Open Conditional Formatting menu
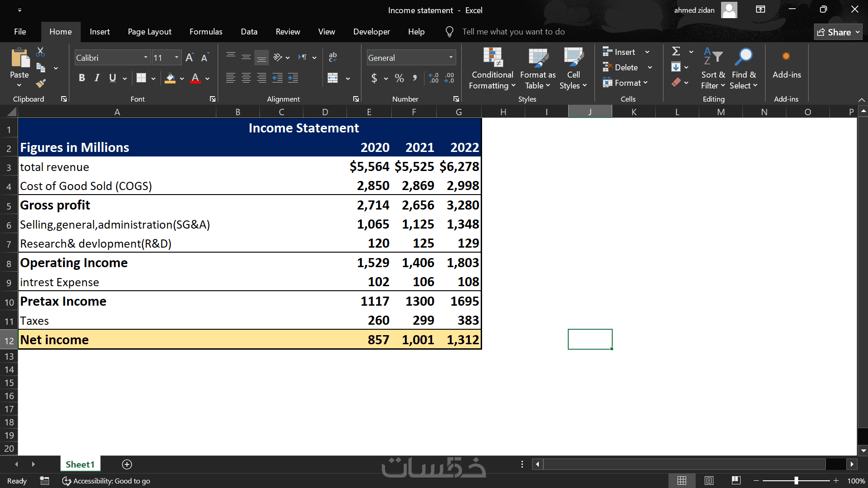This screenshot has width=868, height=488. [492, 68]
